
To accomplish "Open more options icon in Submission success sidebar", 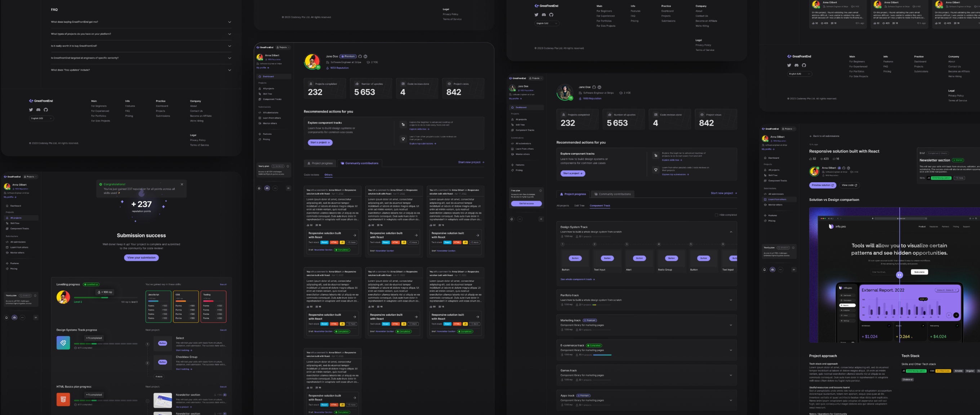I will (x=22, y=317).
